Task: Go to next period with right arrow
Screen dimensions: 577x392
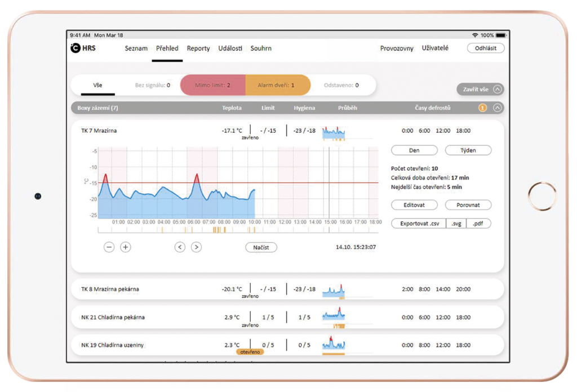Action: (196, 247)
